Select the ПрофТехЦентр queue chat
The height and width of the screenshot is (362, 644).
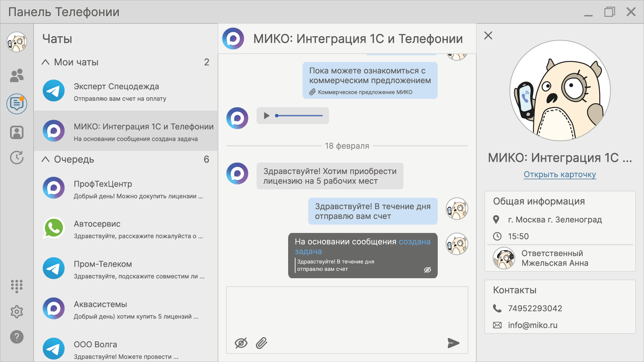click(126, 189)
